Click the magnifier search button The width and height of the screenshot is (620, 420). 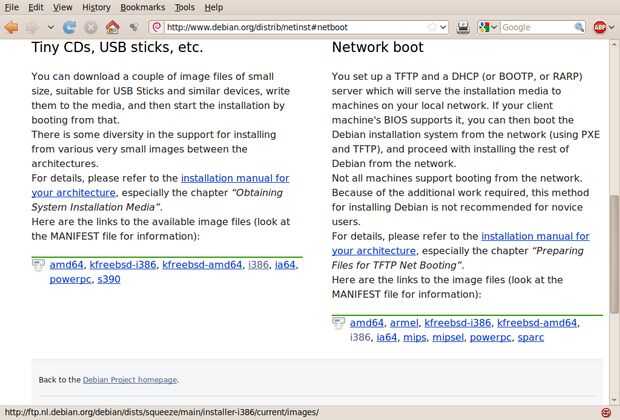coord(579,27)
